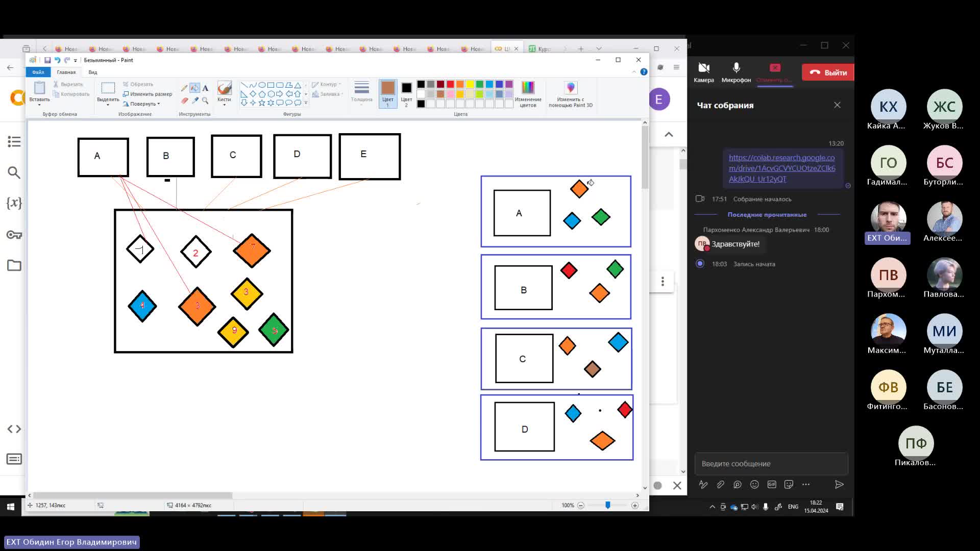The image size is (980, 551).
Task: Toggle camera in meeting
Action: pos(704,72)
